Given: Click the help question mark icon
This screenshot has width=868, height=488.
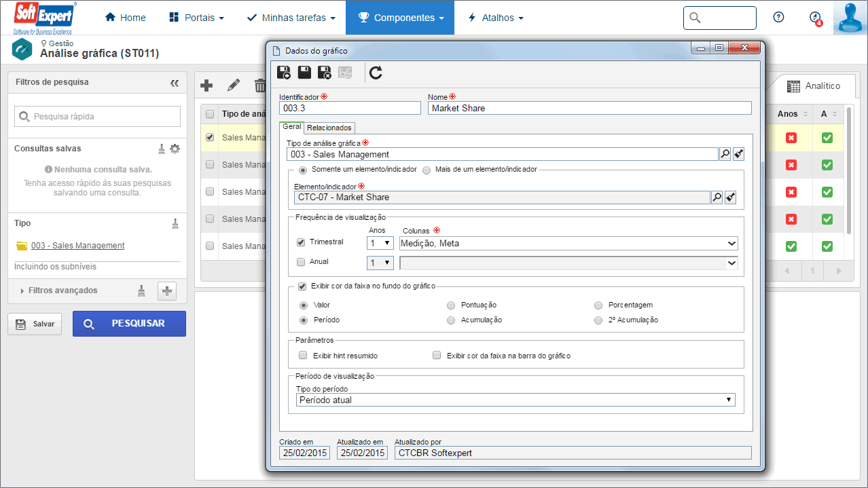Looking at the screenshot, I should coord(778,18).
